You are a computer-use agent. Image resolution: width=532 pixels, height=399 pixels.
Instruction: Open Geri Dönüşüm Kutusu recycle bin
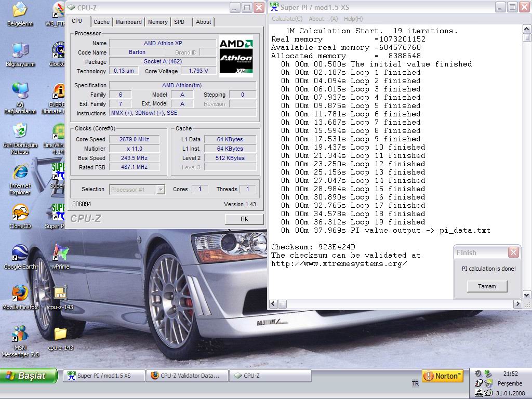coord(20,138)
